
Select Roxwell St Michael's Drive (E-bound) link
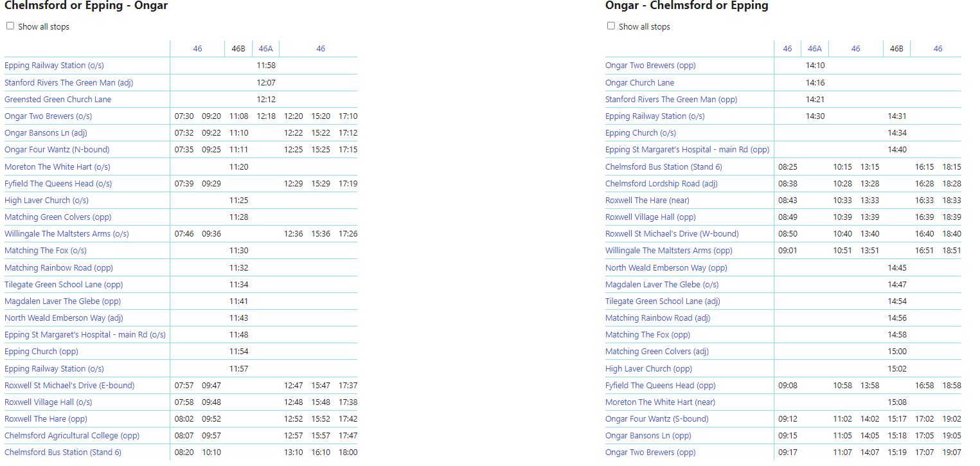pos(69,386)
